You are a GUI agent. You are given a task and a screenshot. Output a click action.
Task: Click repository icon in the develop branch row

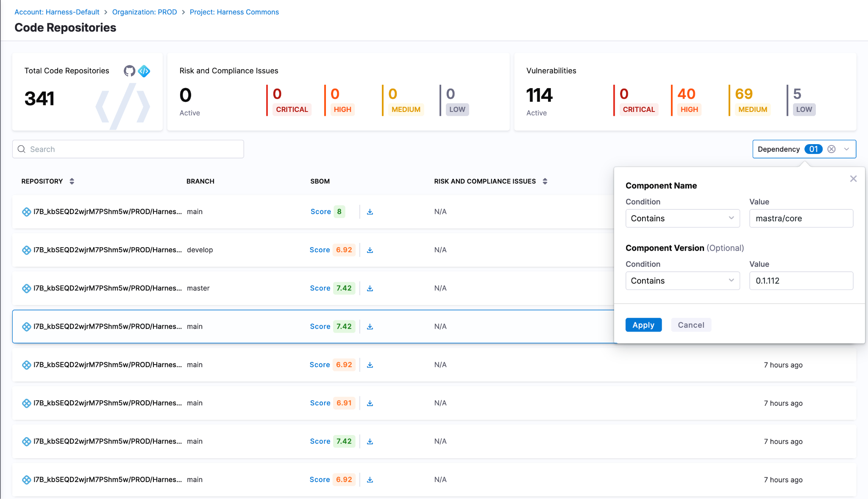(x=26, y=250)
